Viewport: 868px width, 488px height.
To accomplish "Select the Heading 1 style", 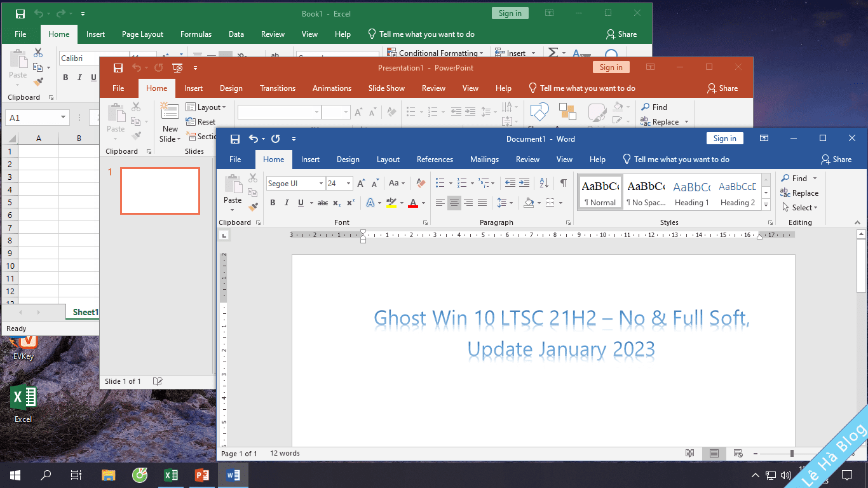I will pos(691,191).
